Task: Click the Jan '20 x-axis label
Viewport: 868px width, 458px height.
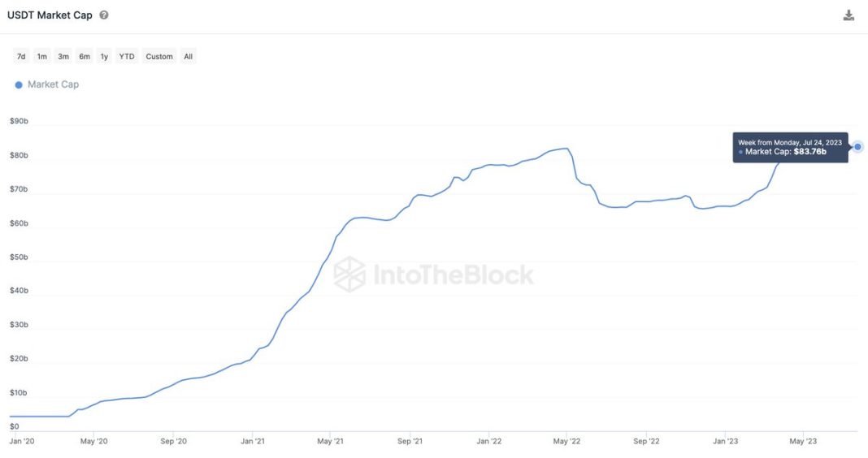Action: [x=21, y=442]
